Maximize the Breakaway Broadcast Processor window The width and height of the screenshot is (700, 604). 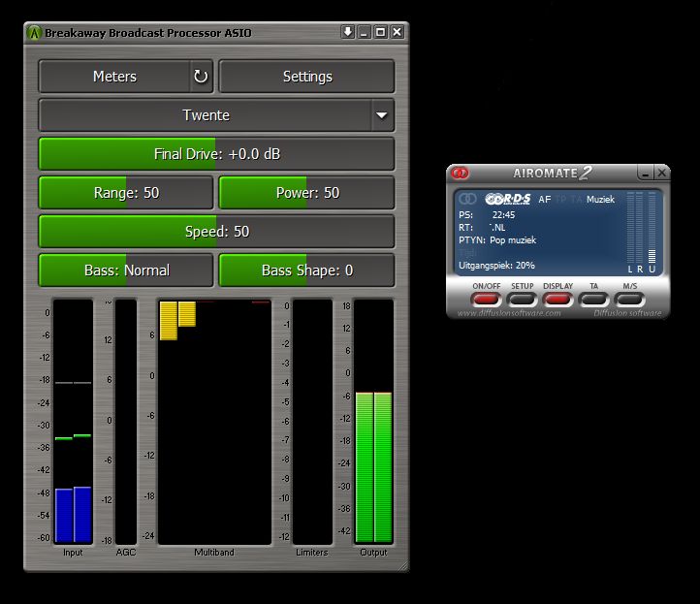(380, 32)
